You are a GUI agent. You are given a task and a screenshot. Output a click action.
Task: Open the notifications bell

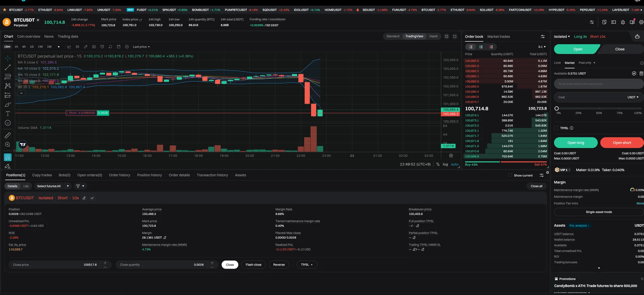tap(623, 22)
